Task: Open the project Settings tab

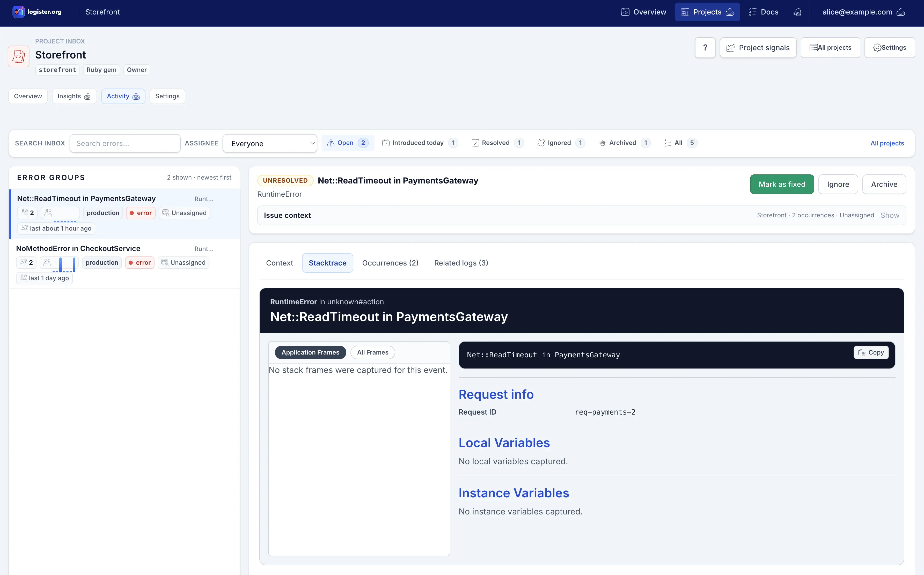Action: click(167, 96)
